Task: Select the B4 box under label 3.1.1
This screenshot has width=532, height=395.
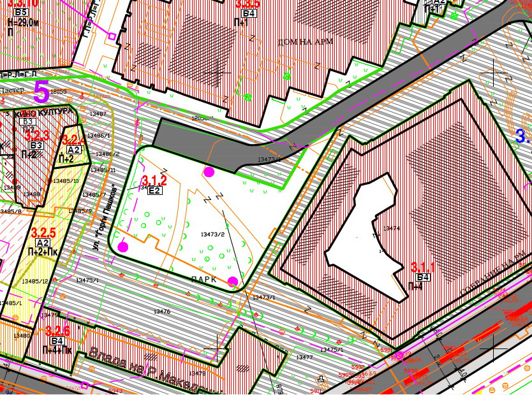Action: pos(423,277)
